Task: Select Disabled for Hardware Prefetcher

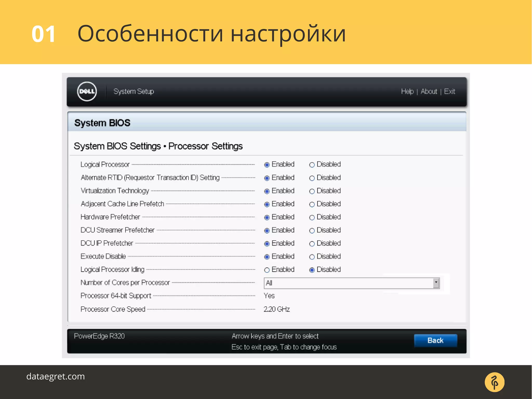Action: (312, 218)
